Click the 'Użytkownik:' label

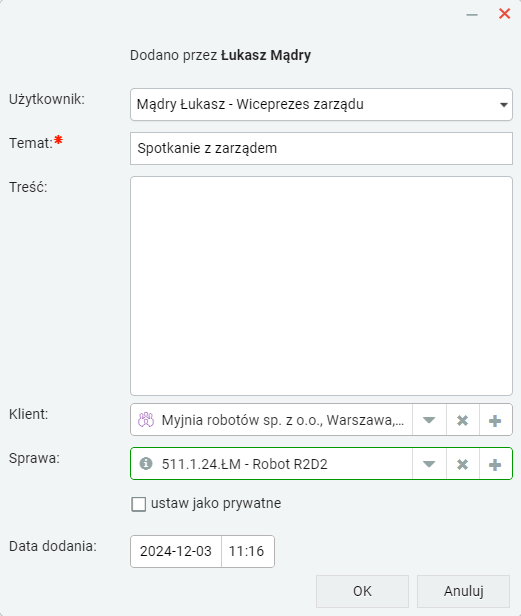point(47,99)
